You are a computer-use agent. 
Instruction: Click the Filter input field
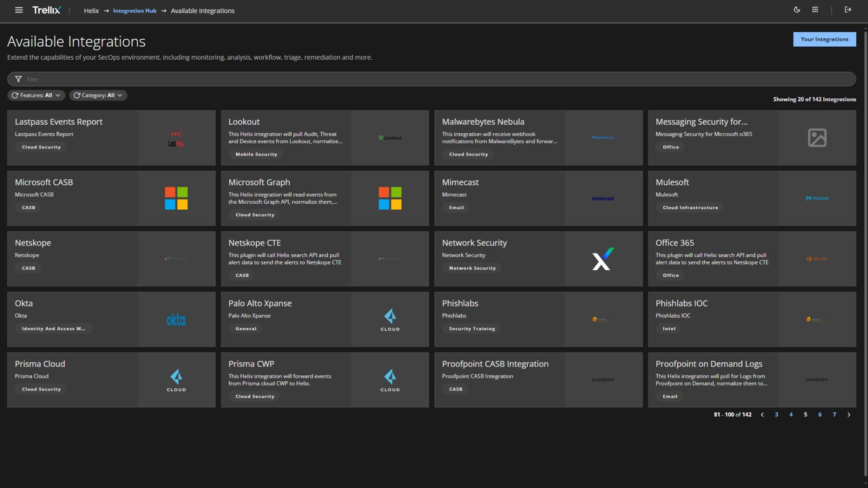click(431, 79)
